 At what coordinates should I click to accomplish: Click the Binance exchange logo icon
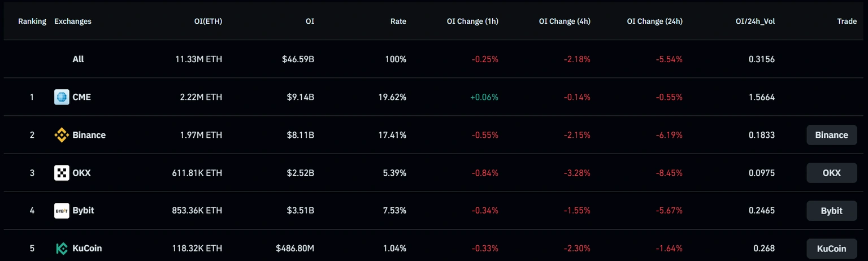click(62, 135)
